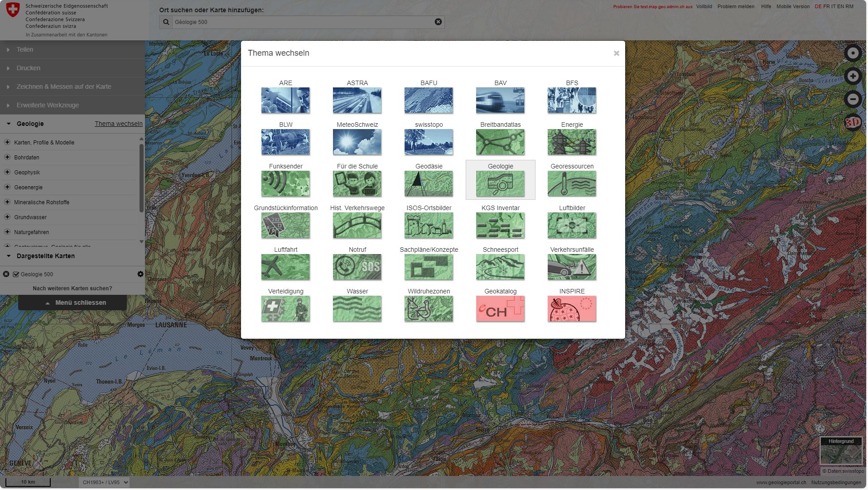The width and height of the screenshot is (868, 490).
Task: Click the Géologie 500 search field
Action: (302, 22)
